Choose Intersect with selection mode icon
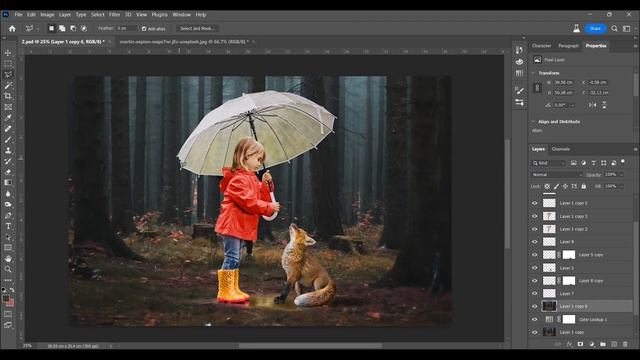 pos(84,29)
